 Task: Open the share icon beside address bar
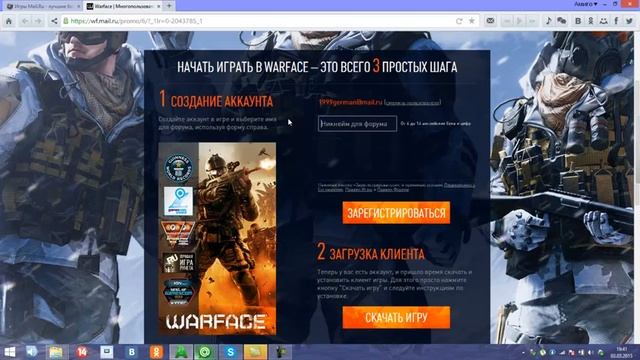(x=54, y=21)
